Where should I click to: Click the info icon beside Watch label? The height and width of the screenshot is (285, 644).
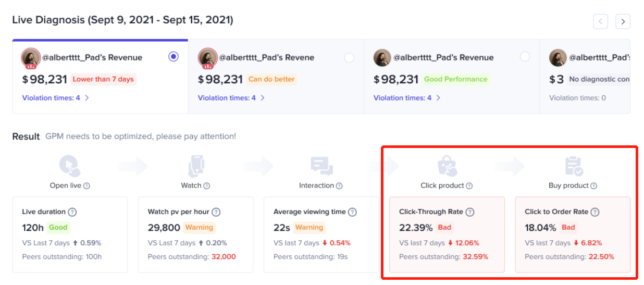click(206, 186)
